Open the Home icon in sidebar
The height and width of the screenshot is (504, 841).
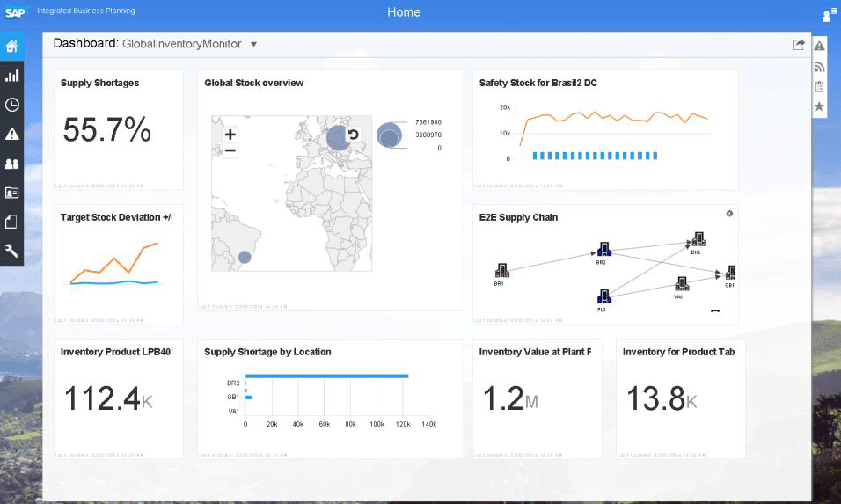tap(11, 46)
